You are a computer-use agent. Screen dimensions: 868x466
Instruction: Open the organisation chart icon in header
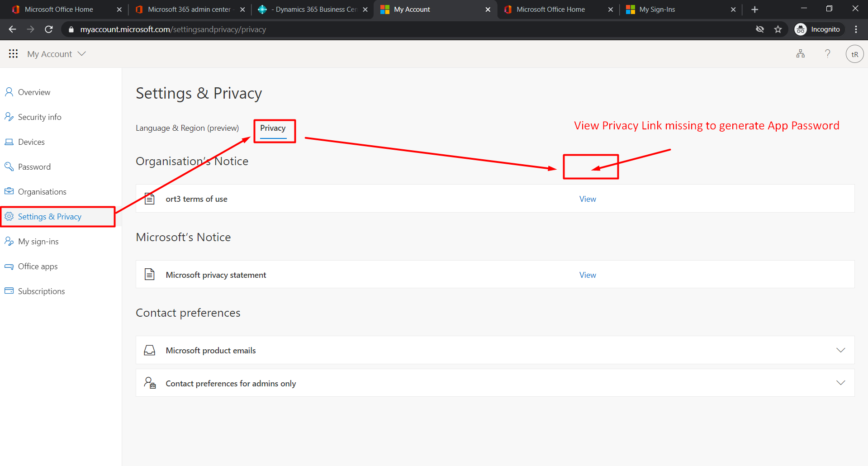[x=801, y=54]
